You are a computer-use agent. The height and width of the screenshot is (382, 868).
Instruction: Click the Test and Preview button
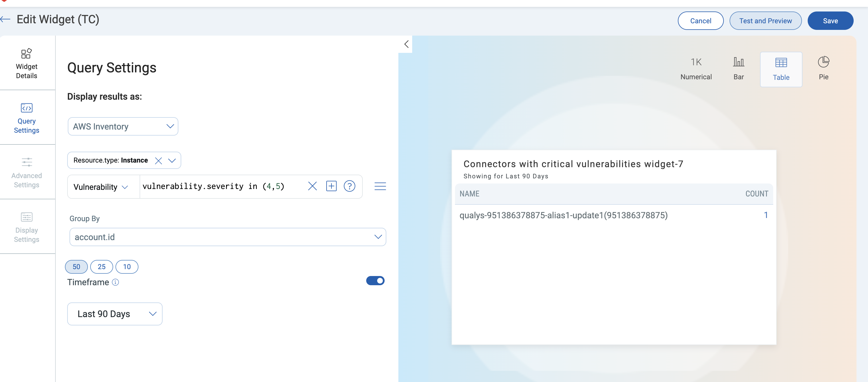(x=765, y=21)
